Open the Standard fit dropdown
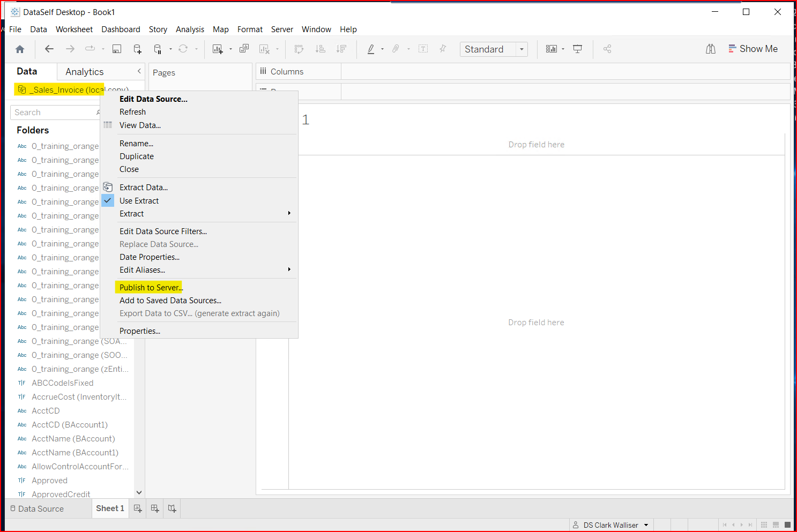797x532 pixels. coord(521,49)
